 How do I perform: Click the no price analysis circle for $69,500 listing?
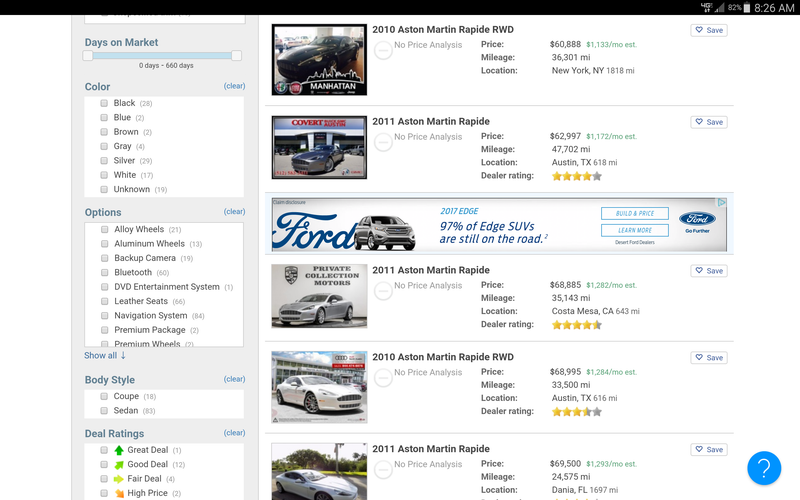[x=383, y=469]
